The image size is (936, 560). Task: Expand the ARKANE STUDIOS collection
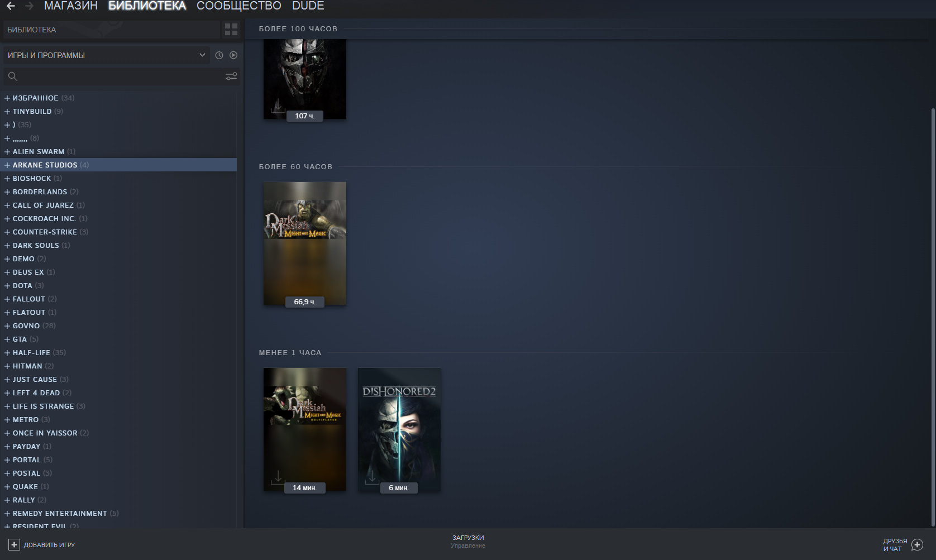[x=7, y=165]
